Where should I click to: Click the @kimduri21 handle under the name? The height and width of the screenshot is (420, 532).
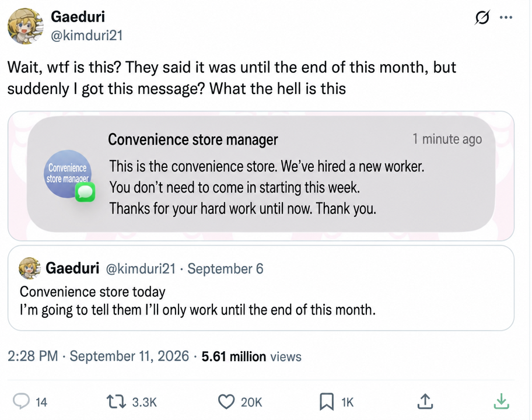click(86, 35)
